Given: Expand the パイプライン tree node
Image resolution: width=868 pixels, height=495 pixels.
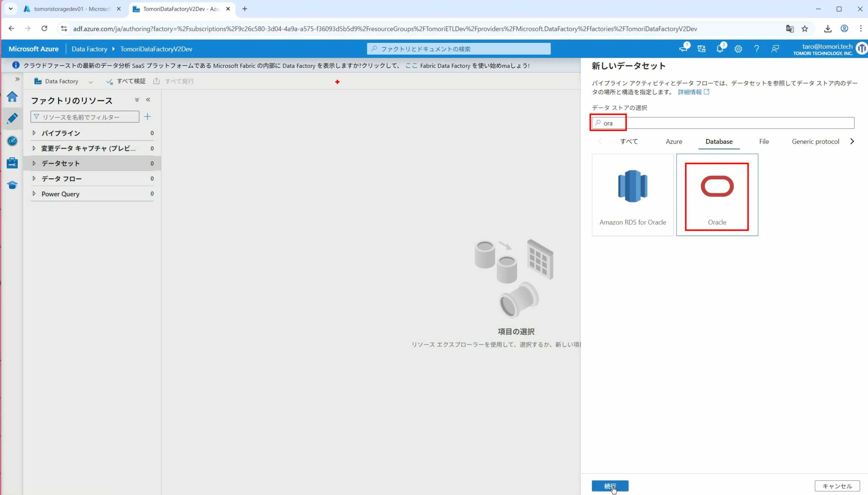Looking at the screenshot, I should pyautogui.click(x=34, y=133).
